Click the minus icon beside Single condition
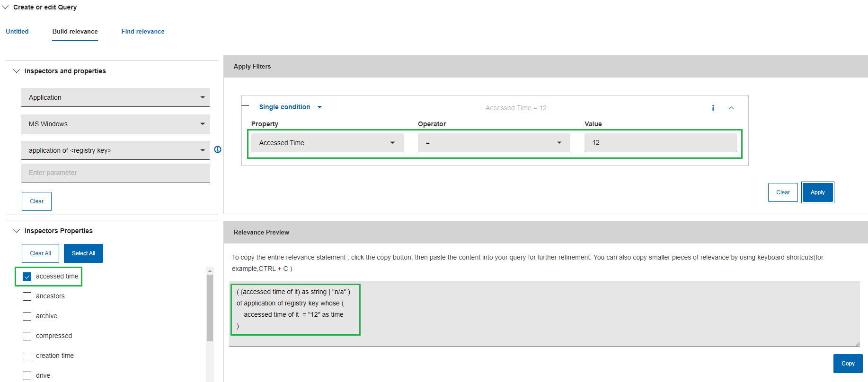Viewport: 868px width, 382px height. point(245,105)
